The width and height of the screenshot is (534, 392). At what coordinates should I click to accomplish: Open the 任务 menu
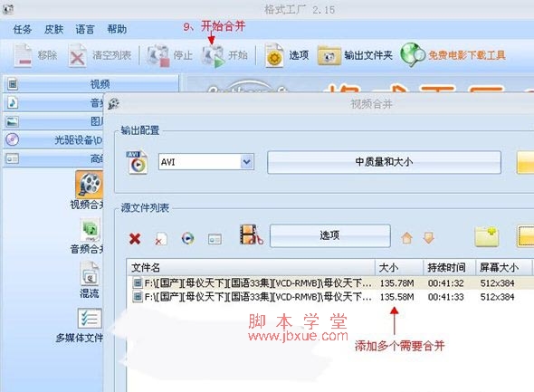(22, 29)
